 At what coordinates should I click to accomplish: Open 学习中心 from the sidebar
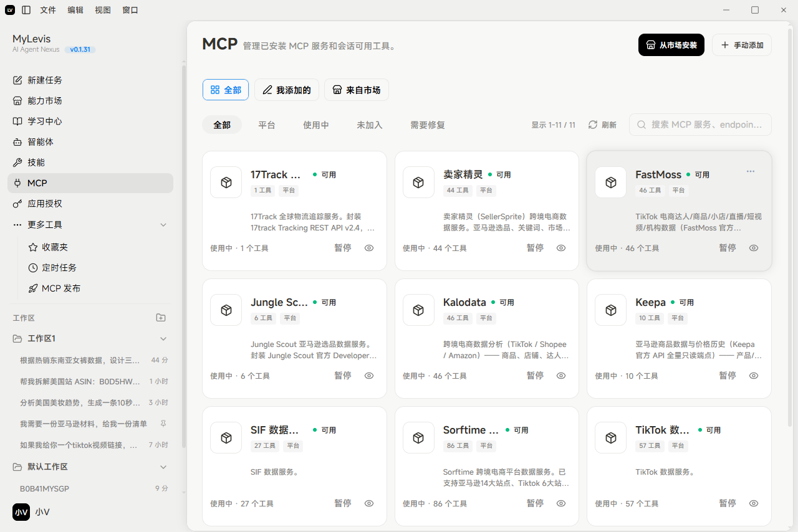point(90,121)
